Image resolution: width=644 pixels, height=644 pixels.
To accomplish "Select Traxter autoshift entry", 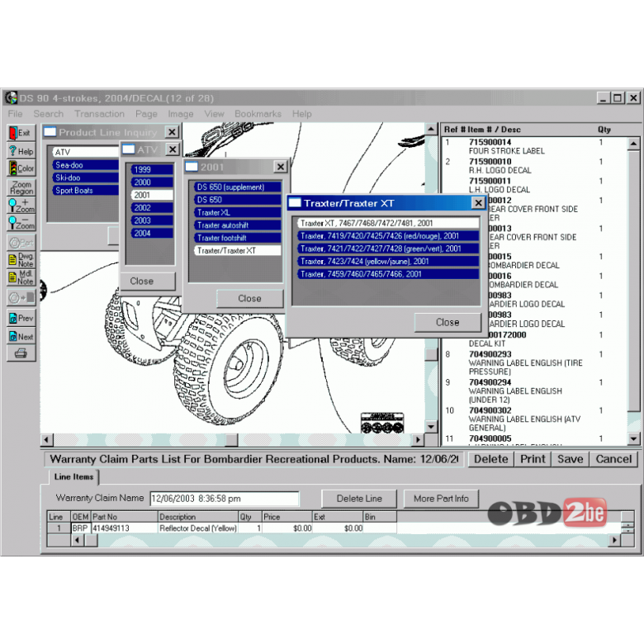I will tap(238, 225).
